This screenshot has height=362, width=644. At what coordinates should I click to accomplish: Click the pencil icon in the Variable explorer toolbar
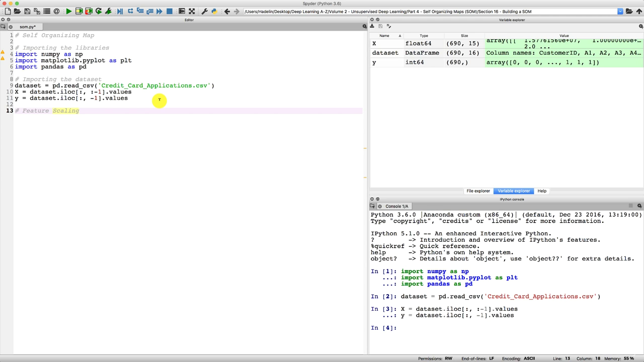pos(388,26)
